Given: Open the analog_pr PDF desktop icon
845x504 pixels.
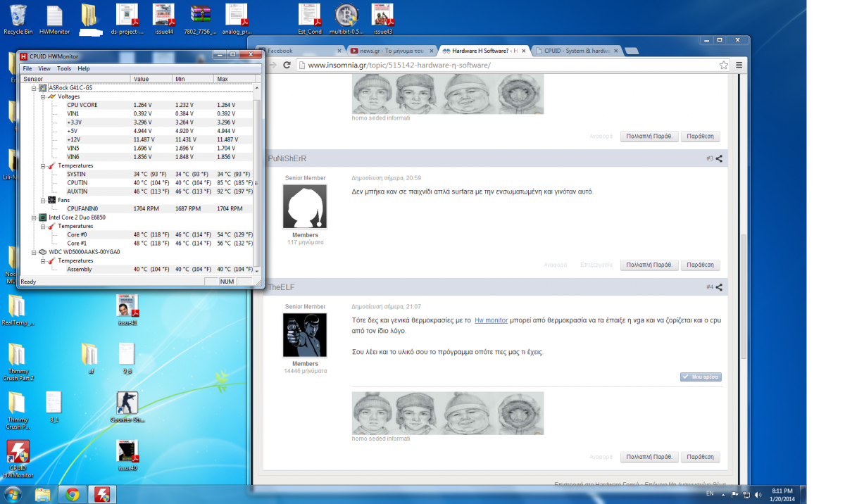Looking at the screenshot, I should (237, 19).
